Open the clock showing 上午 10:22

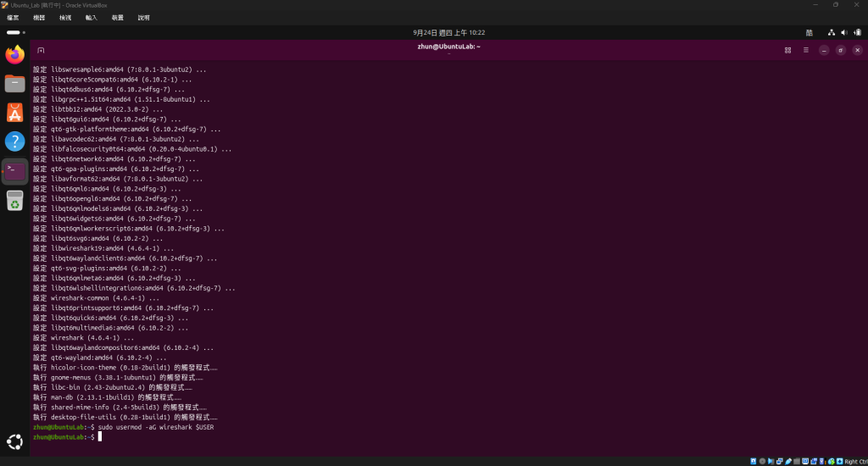pos(449,33)
